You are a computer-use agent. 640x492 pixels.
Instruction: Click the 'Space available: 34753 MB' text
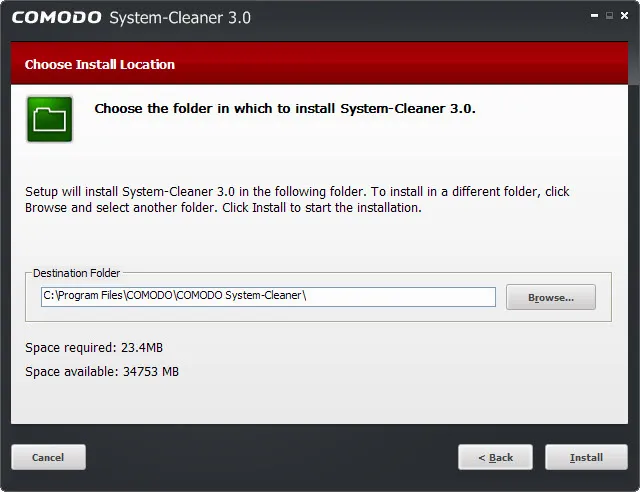pyautogui.click(x=102, y=372)
